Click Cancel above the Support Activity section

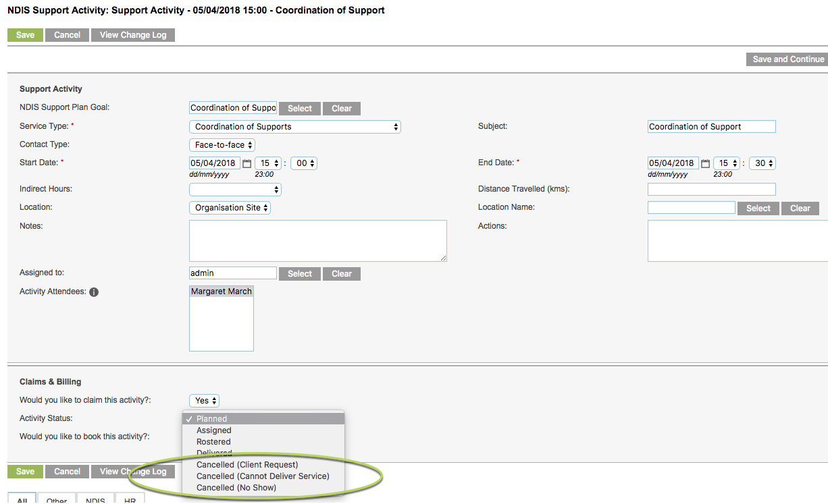click(68, 35)
